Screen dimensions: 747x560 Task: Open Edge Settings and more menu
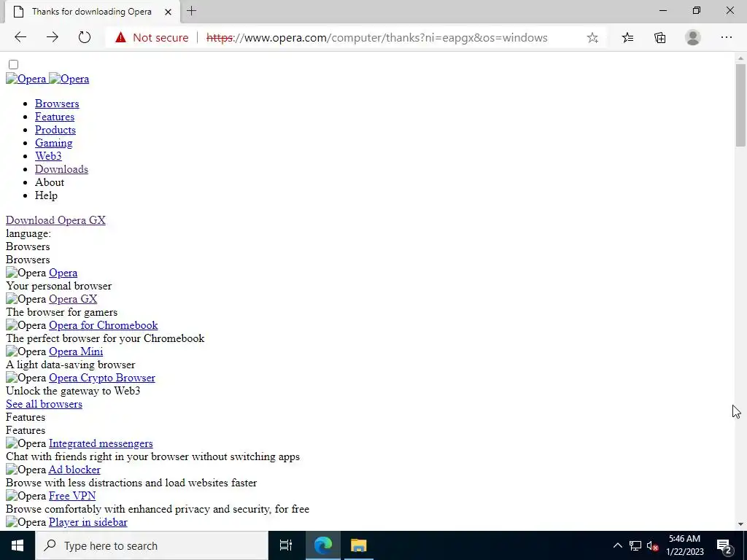coord(726,37)
